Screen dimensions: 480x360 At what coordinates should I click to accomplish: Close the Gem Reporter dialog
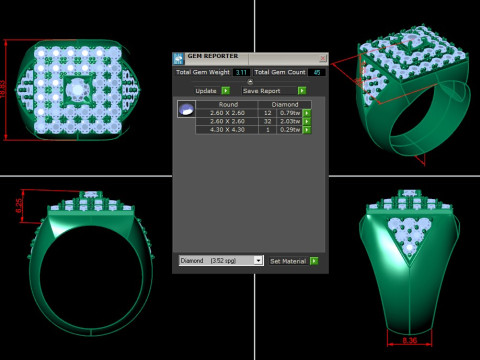[x=323, y=58]
